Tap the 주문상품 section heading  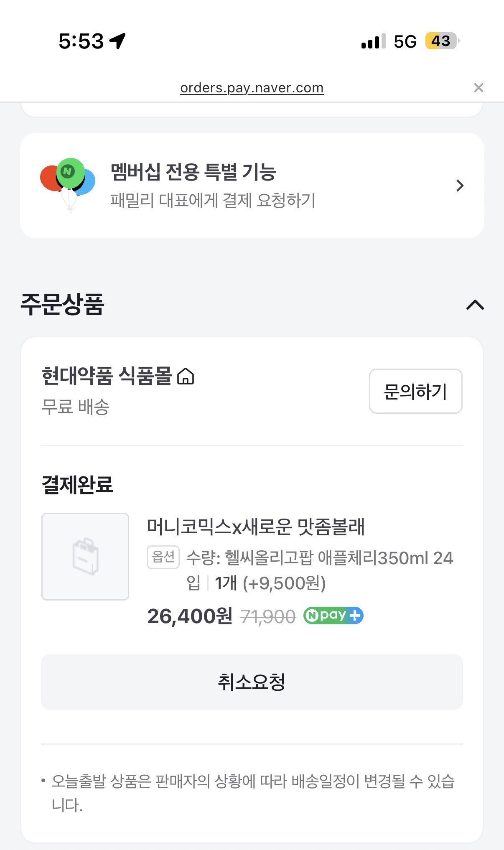63,304
